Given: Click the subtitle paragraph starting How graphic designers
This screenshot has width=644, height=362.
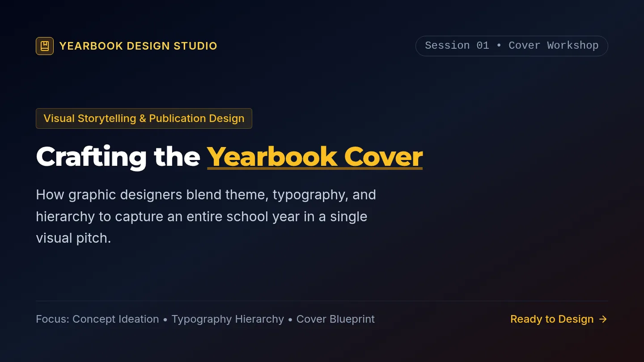Looking at the screenshot, I should pyautogui.click(x=206, y=216).
